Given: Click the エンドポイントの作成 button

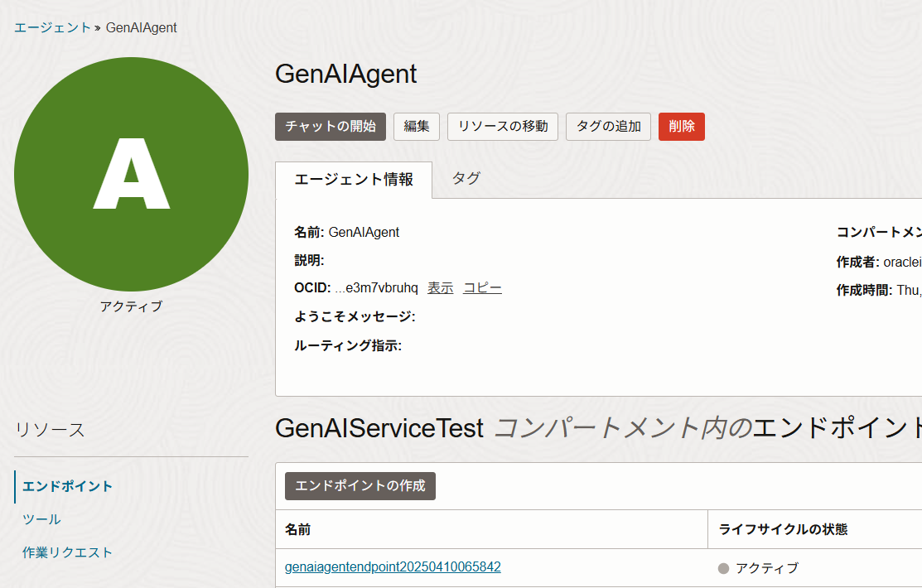Looking at the screenshot, I should tap(360, 485).
